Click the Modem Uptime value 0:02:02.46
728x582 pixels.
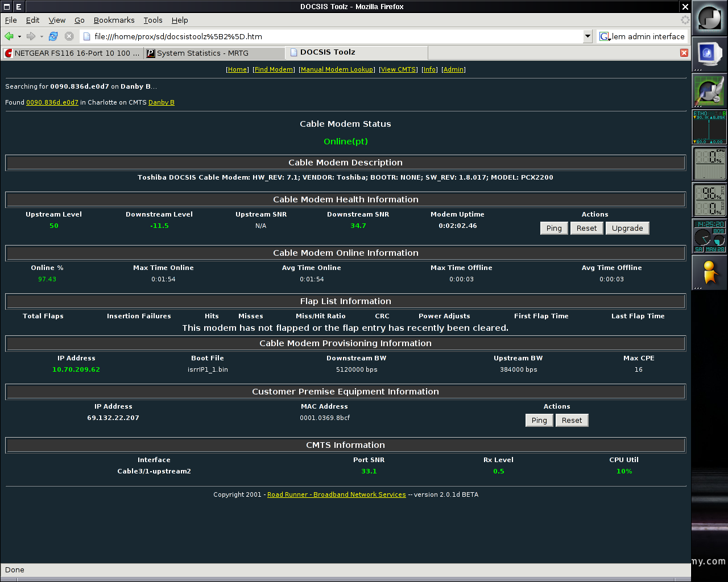[x=458, y=226]
